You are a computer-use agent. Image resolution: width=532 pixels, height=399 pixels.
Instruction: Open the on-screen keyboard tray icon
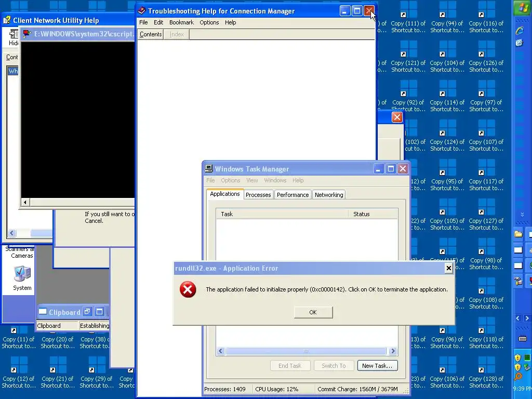click(x=523, y=338)
